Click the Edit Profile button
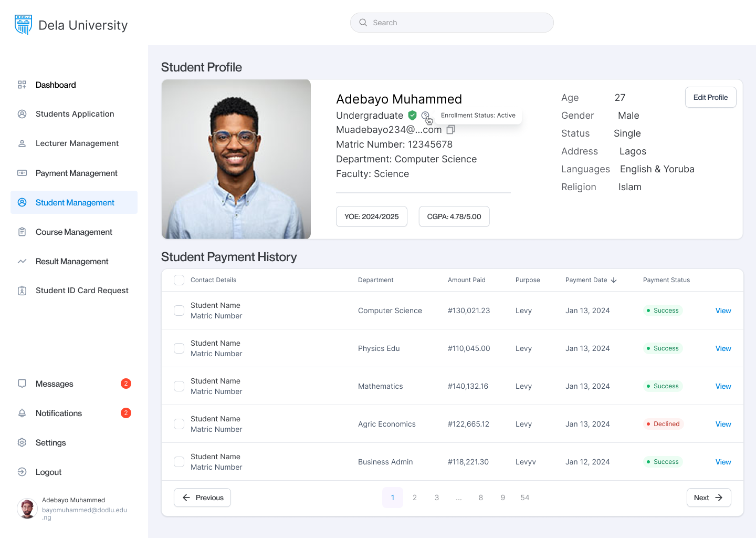Image resolution: width=756 pixels, height=538 pixels. point(710,97)
